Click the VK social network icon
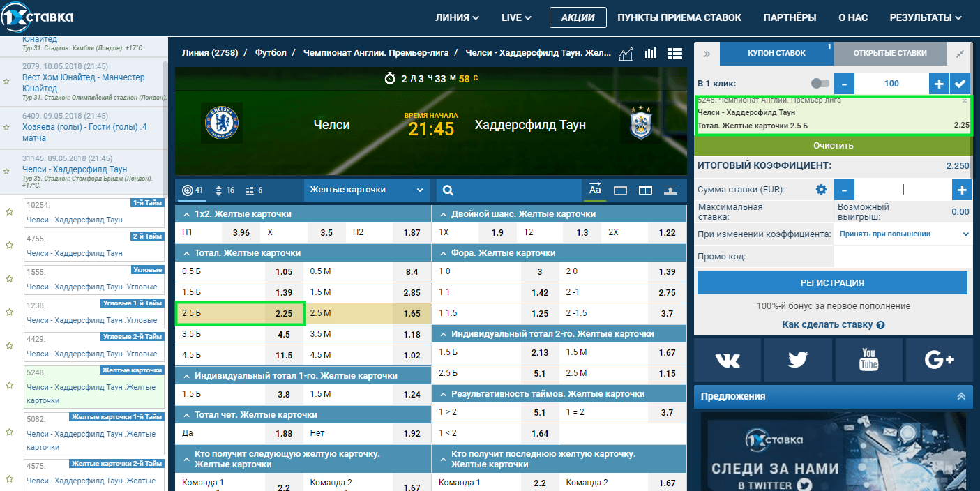The image size is (980, 491). 728,360
